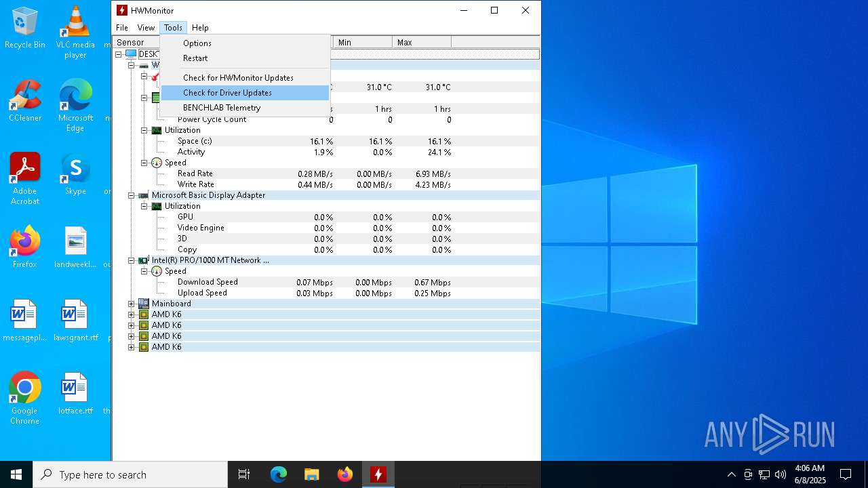Click the Intel PRO/1000 network adapter icon
The image size is (868, 488).
tap(144, 260)
